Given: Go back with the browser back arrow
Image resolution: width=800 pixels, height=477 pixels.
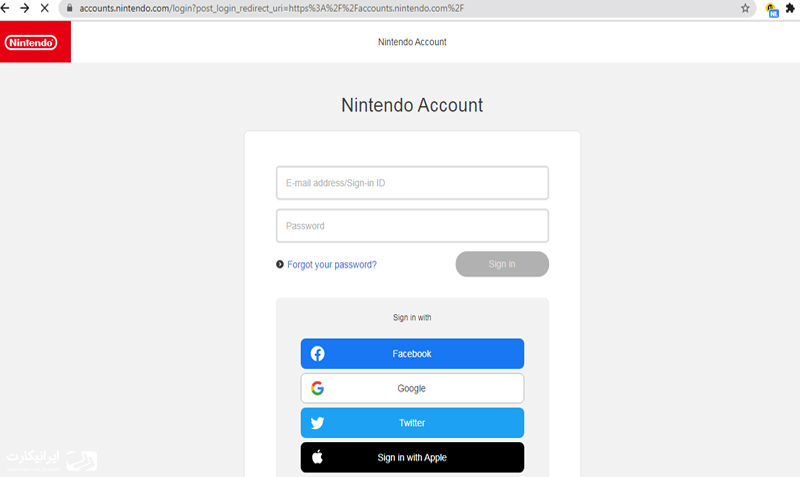Looking at the screenshot, I should (x=5, y=8).
